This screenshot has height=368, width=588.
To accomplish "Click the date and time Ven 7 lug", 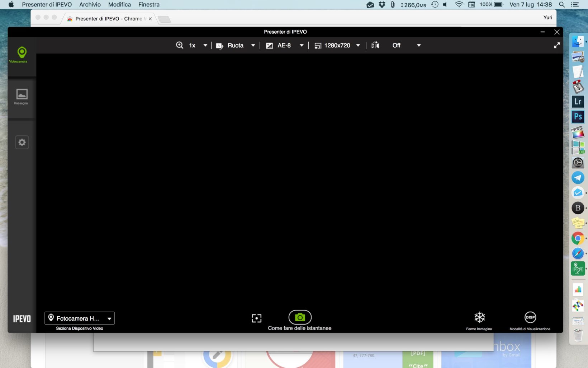I will pyautogui.click(x=531, y=5).
